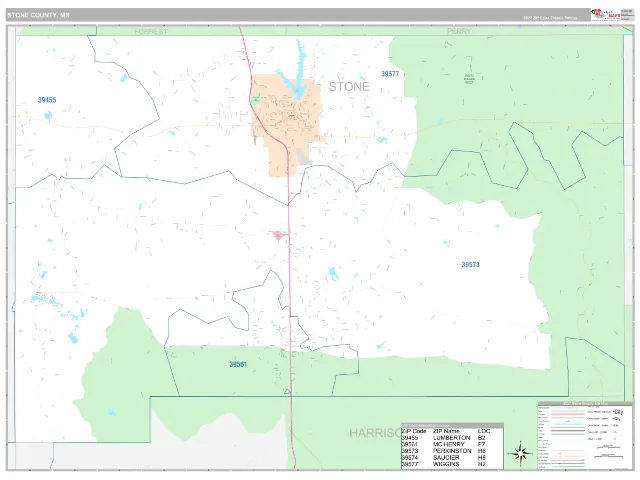Click the 39577 ZIP label on map
Screen dimensions: 640x480
coord(390,74)
